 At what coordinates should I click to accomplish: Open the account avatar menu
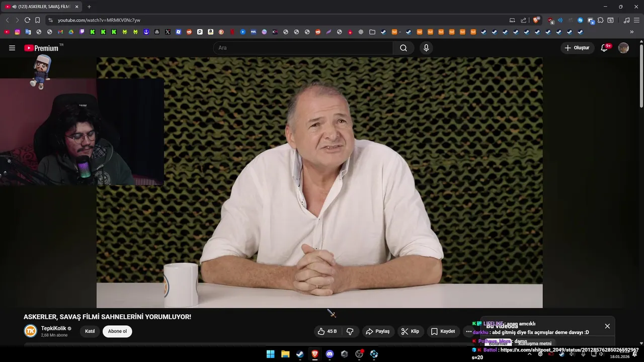point(623,48)
